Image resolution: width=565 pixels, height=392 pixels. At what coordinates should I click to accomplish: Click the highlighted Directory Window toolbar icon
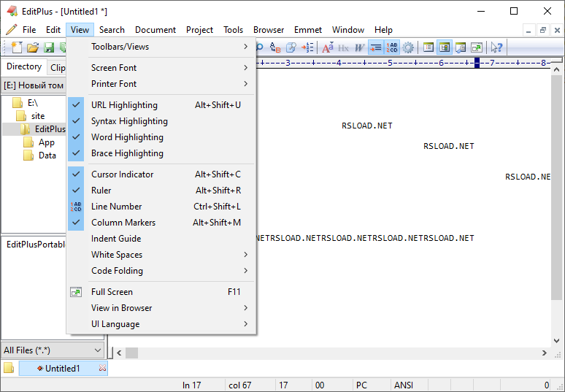pyautogui.click(x=445, y=47)
